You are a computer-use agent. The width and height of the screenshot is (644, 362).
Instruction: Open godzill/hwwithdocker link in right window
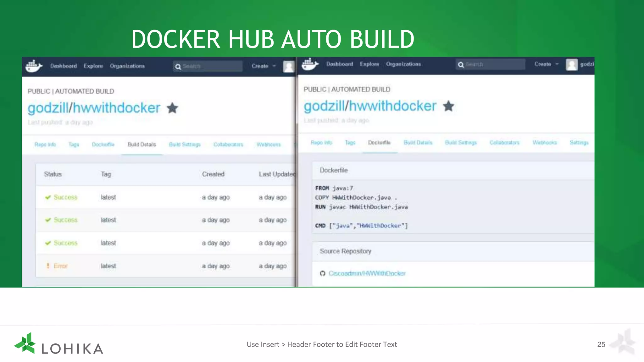(370, 106)
